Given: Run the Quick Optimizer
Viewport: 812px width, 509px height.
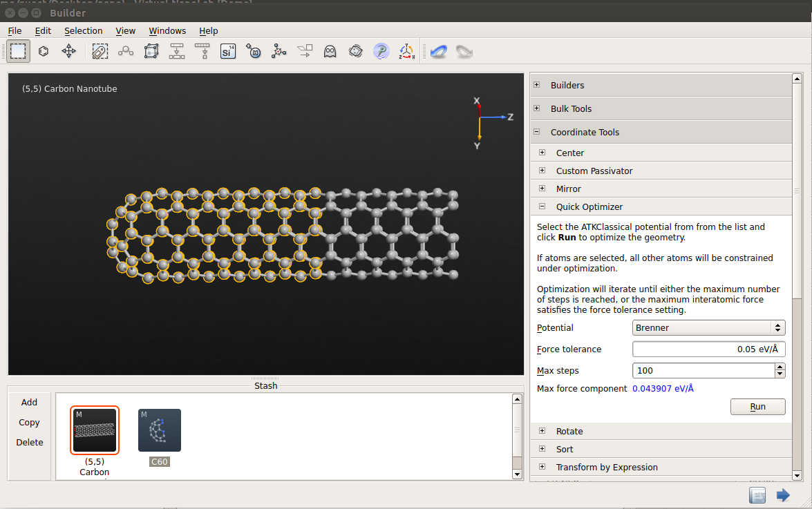Looking at the screenshot, I should tap(757, 407).
